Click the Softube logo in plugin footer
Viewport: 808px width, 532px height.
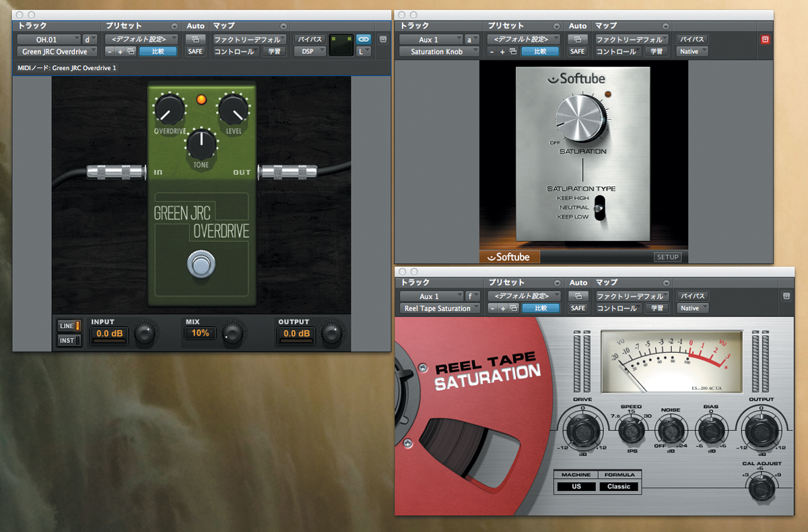510,257
